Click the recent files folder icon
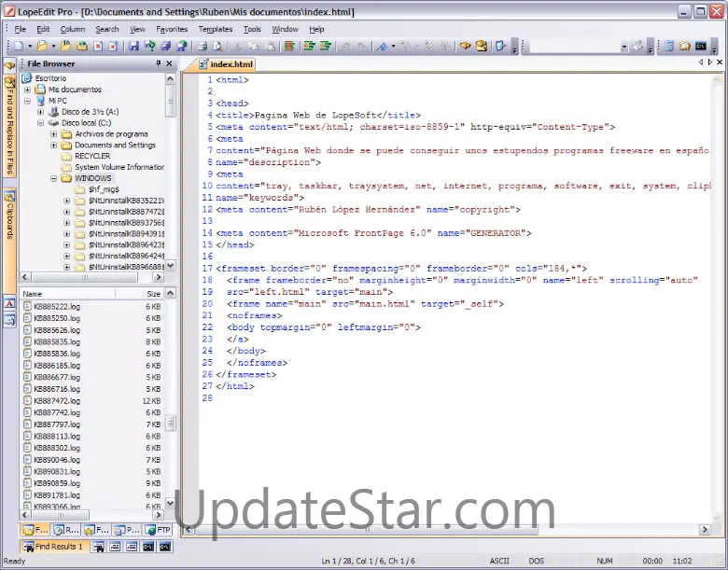Image resolution: width=728 pixels, height=570 pixels. click(x=65, y=46)
